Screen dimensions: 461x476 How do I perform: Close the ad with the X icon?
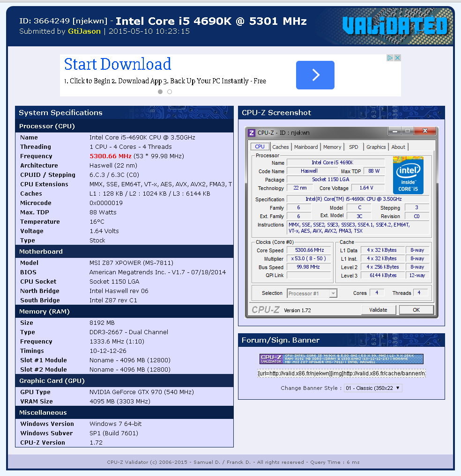tap(397, 58)
